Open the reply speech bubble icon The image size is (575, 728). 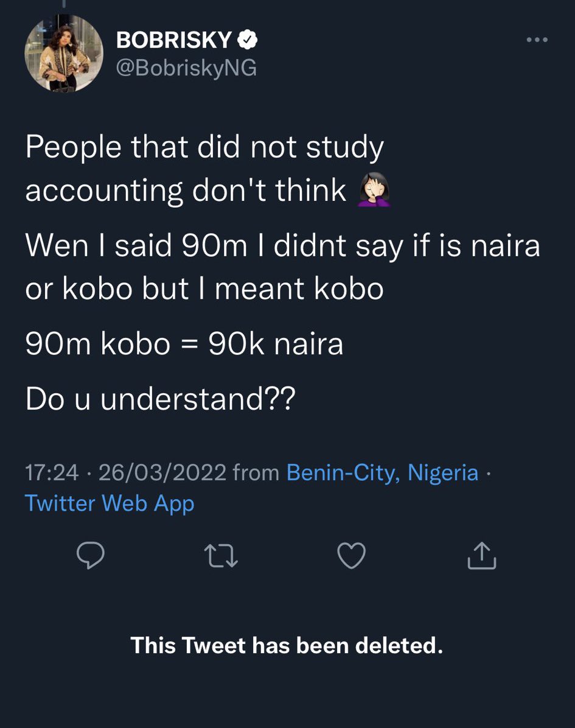tap(91, 555)
